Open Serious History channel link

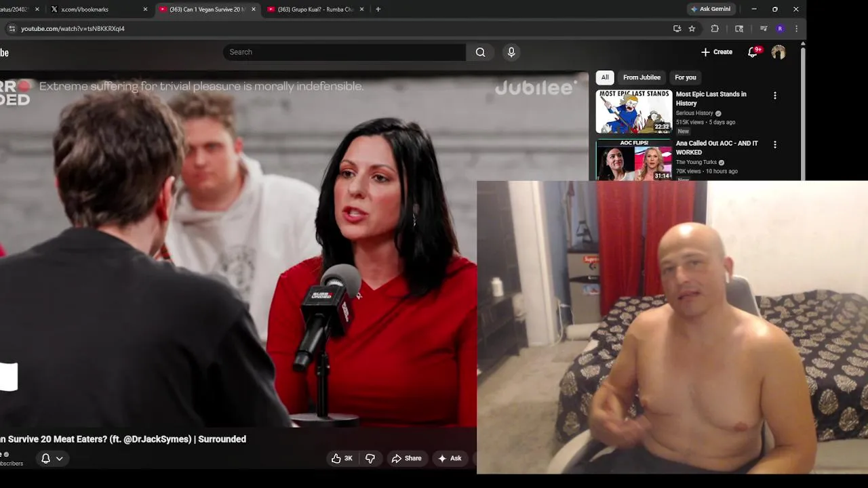[694, 113]
